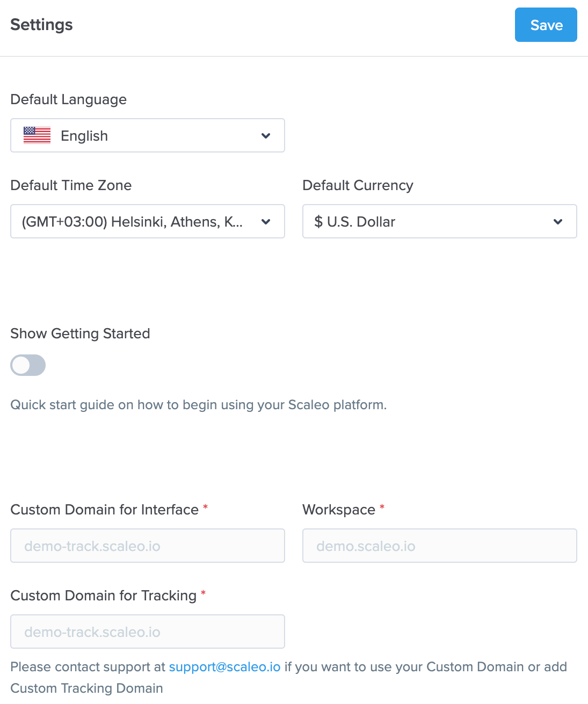Select the English language option
The image size is (588, 704).
84,135
